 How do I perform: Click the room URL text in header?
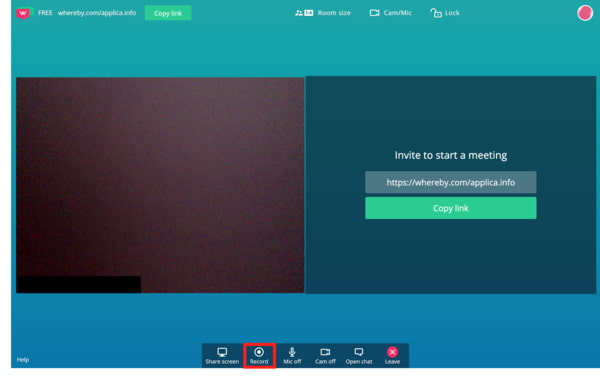tap(97, 13)
